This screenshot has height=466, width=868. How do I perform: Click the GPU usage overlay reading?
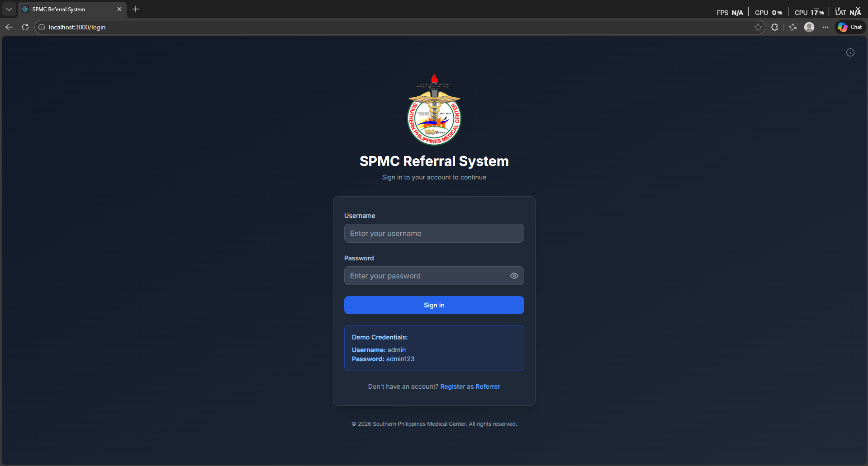(x=768, y=13)
